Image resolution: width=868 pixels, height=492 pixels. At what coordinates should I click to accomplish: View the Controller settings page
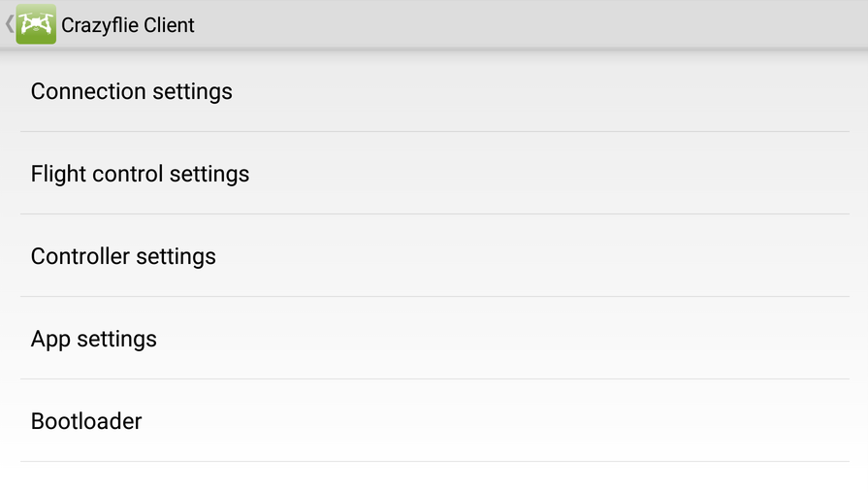coord(123,256)
